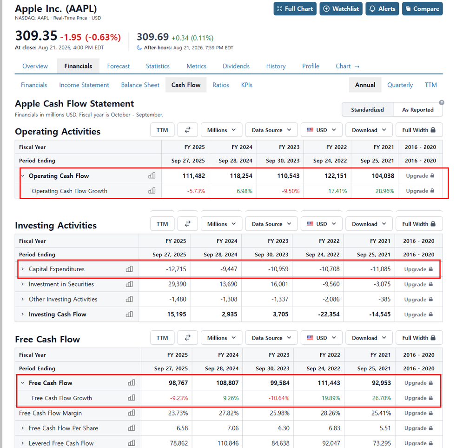Image resolution: width=476 pixels, height=448 pixels.
Task: Click Full Width lock button in Operating Activities
Action: [x=419, y=130]
